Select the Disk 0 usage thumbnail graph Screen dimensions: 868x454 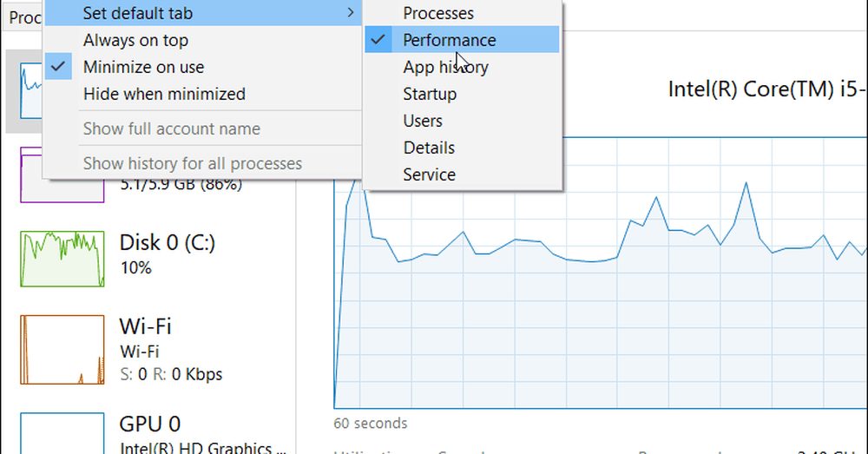pyautogui.click(x=62, y=259)
